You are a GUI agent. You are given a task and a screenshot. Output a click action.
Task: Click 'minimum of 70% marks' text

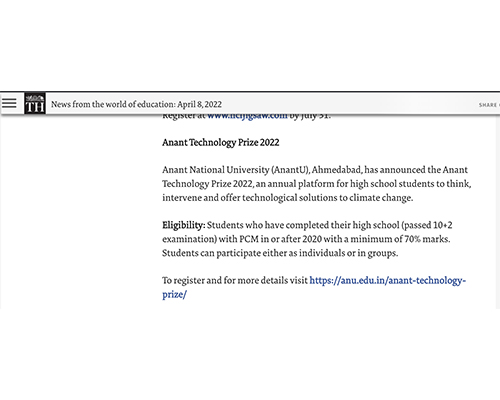(400, 239)
